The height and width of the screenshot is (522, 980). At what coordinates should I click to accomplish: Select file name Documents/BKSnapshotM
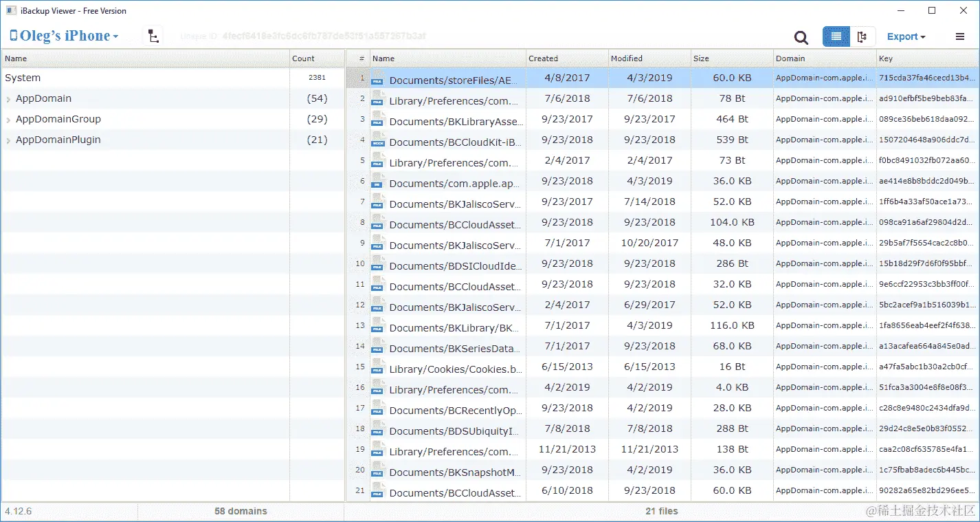pos(456,472)
